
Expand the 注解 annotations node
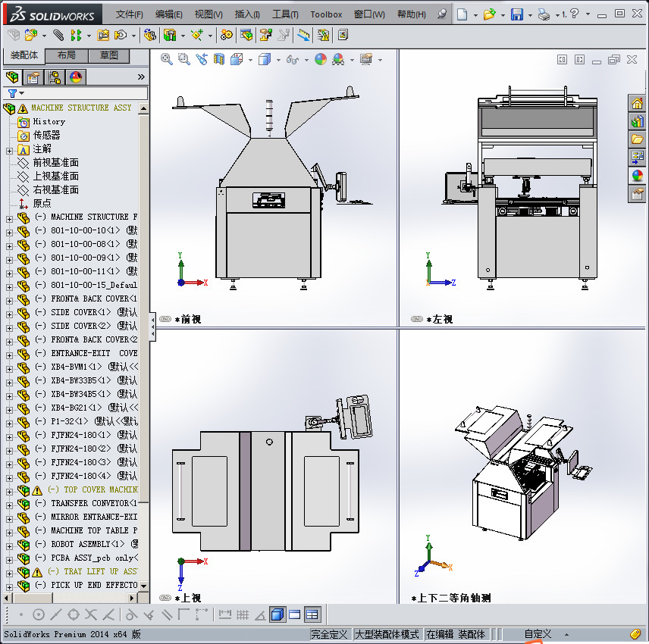pyautogui.click(x=10, y=152)
